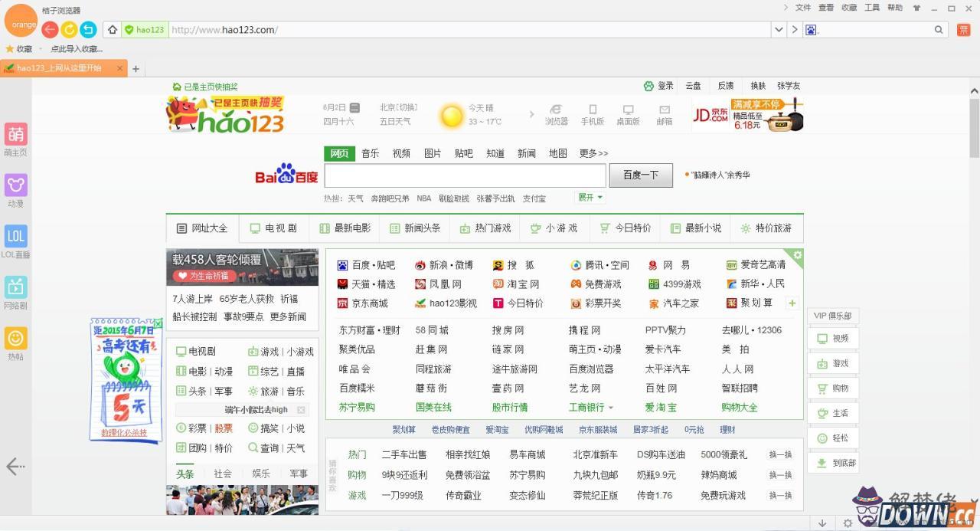Collapse the sidebar with the left arrow
The image size is (980, 531).
15,466
